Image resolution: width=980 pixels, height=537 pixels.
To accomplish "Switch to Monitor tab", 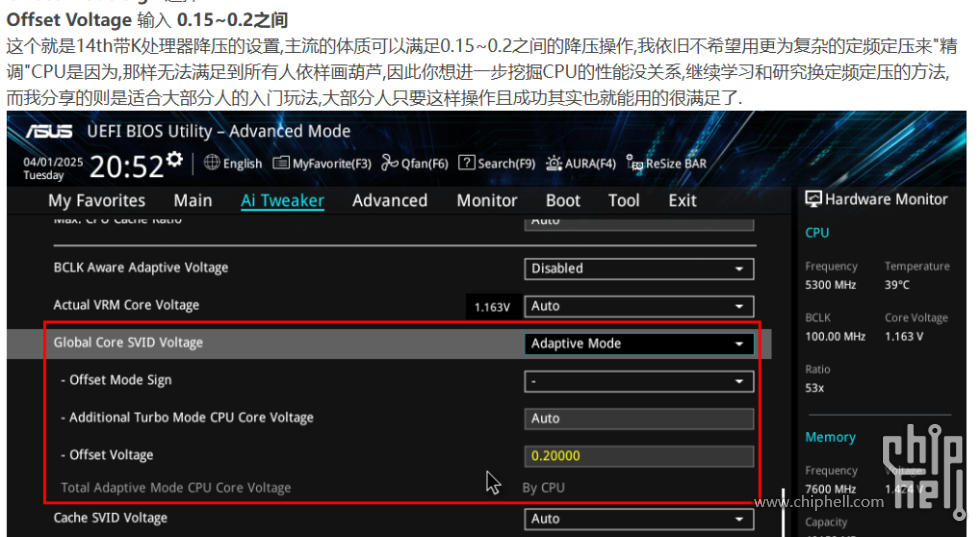I will tap(487, 201).
